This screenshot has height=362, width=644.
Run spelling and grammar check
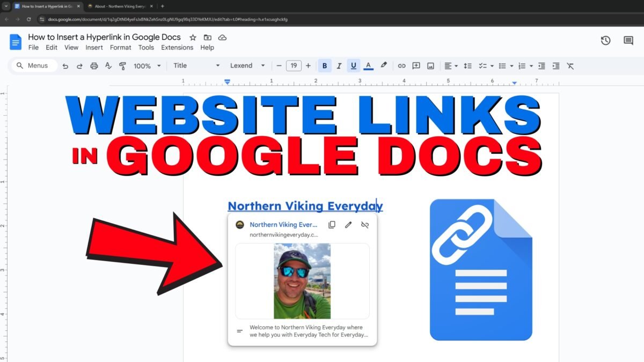[x=108, y=66]
